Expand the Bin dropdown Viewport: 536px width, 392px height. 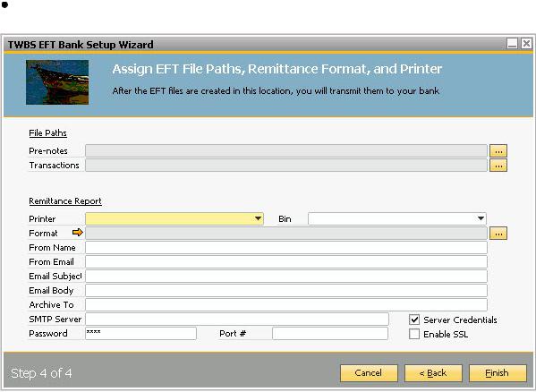(481, 218)
